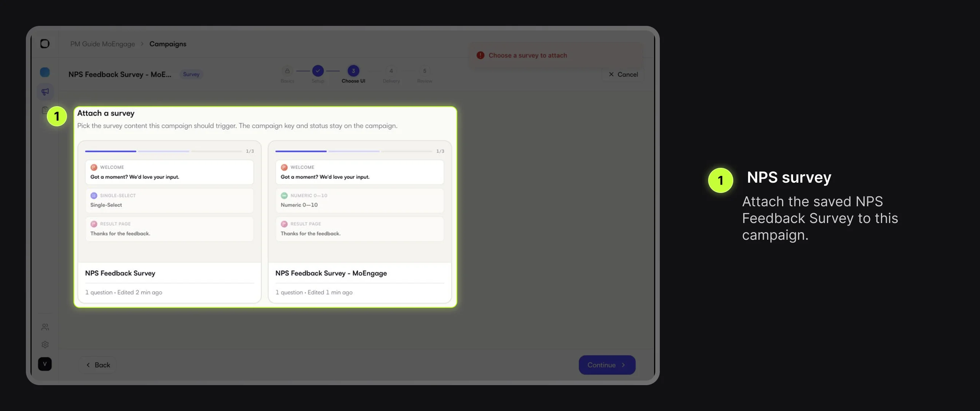Click the Continue button
This screenshot has height=411, width=980.
[x=607, y=365]
